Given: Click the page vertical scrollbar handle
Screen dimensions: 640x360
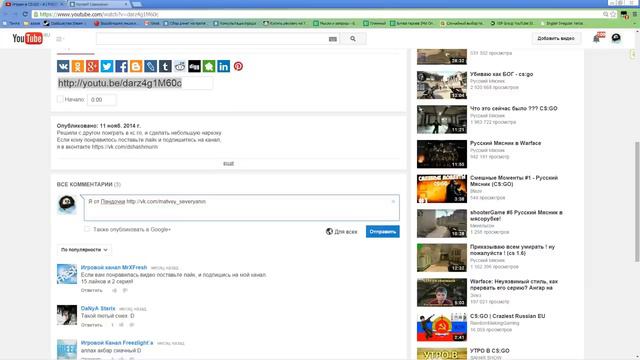Looking at the screenshot, I should tap(637, 202).
